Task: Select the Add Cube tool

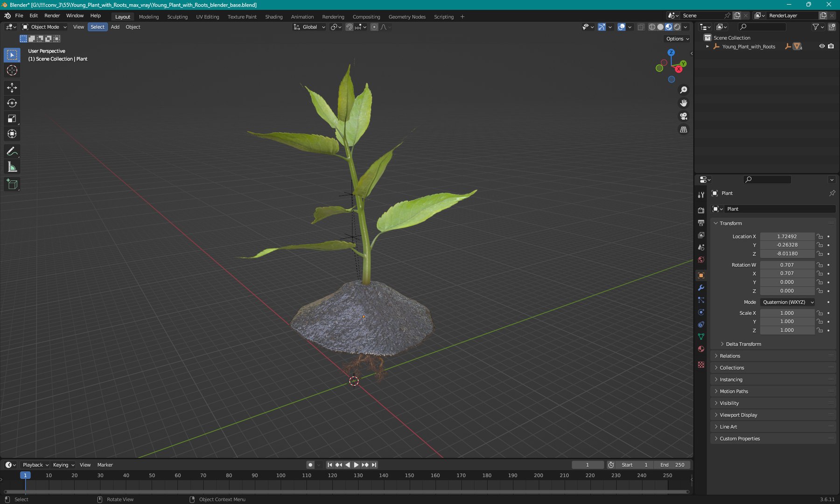Action: click(x=12, y=185)
